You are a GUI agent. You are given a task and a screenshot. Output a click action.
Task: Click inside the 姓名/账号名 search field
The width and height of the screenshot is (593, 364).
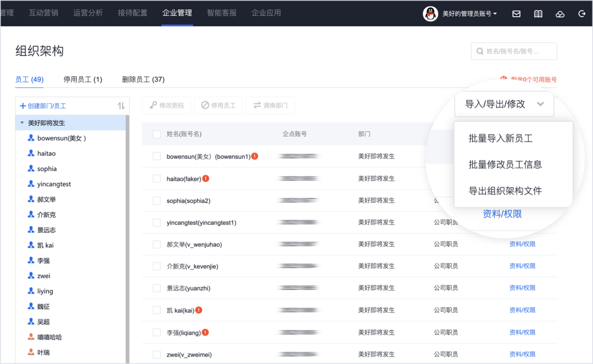pyautogui.click(x=514, y=51)
